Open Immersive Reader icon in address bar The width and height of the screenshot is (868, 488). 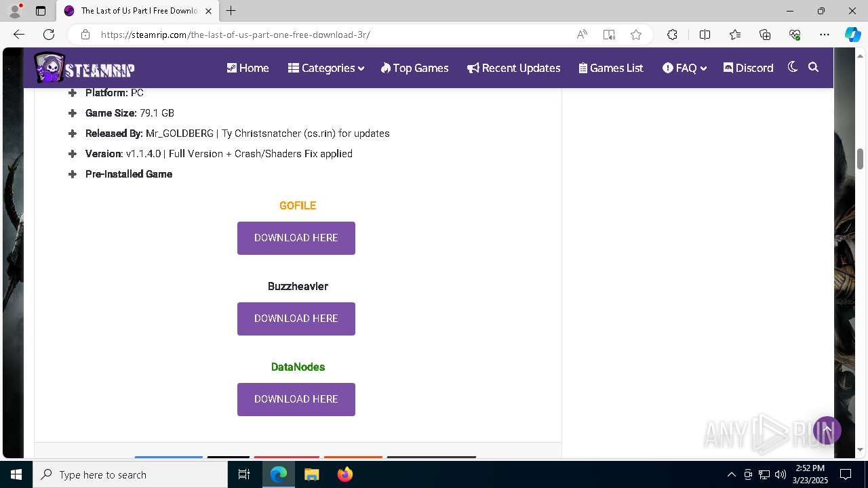coord(609,35)
